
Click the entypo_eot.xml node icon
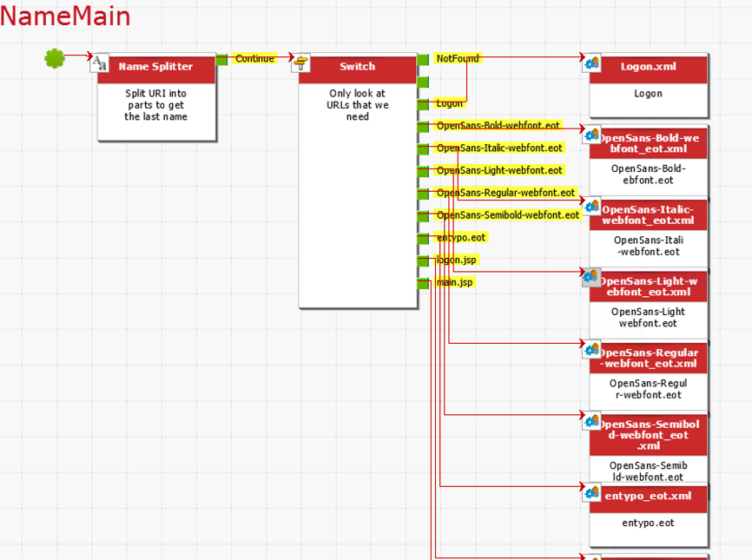[592, 493]
